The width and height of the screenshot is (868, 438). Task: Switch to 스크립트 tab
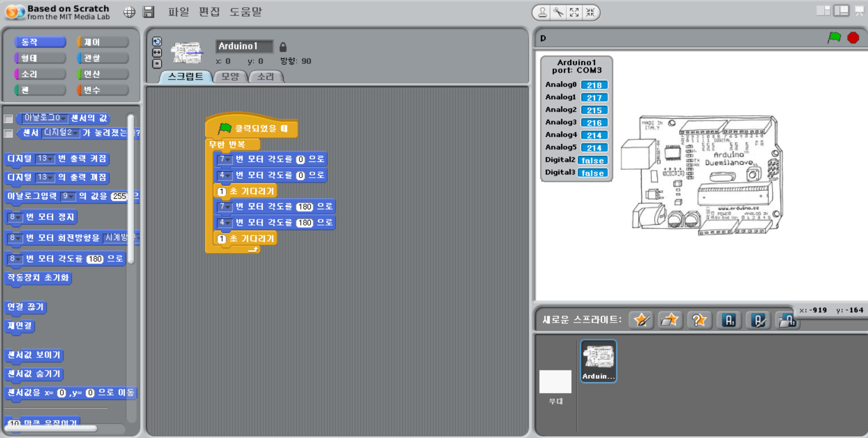[x=185, y=77]
